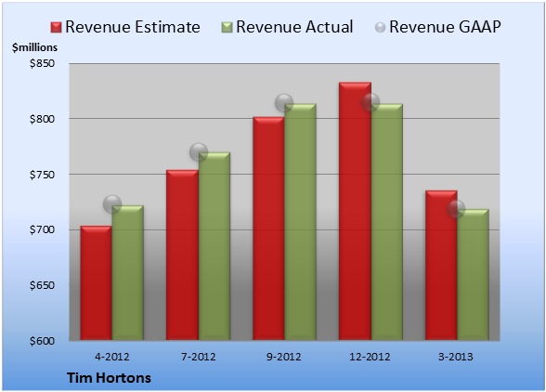
Task: Click the "$850" axis value
Action: pos(42,63)
